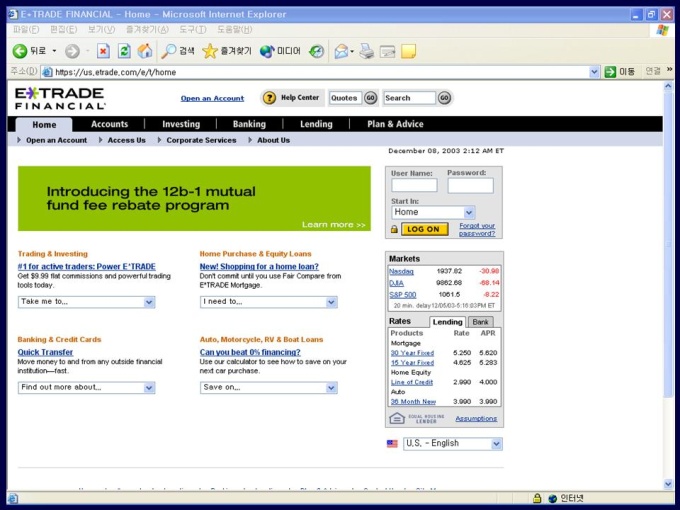The image size is (680, 510).
Task: Click the green Go arrow beside address bar
Action: click(x=610, y=72)
